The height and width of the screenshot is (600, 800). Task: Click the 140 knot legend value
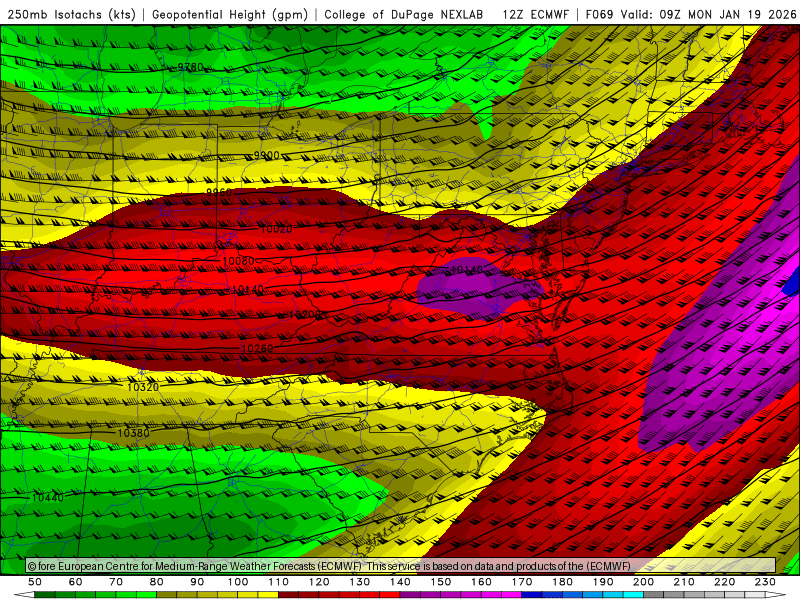point(401,582)
